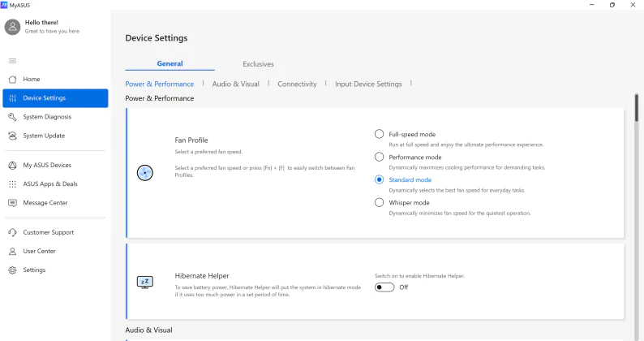Open the User Center
Screen dimensions: 644x341
55,251
